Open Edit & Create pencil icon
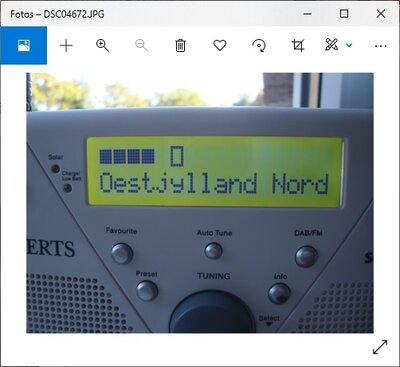This screenshot has height=367, width=400. coord(331,45)
